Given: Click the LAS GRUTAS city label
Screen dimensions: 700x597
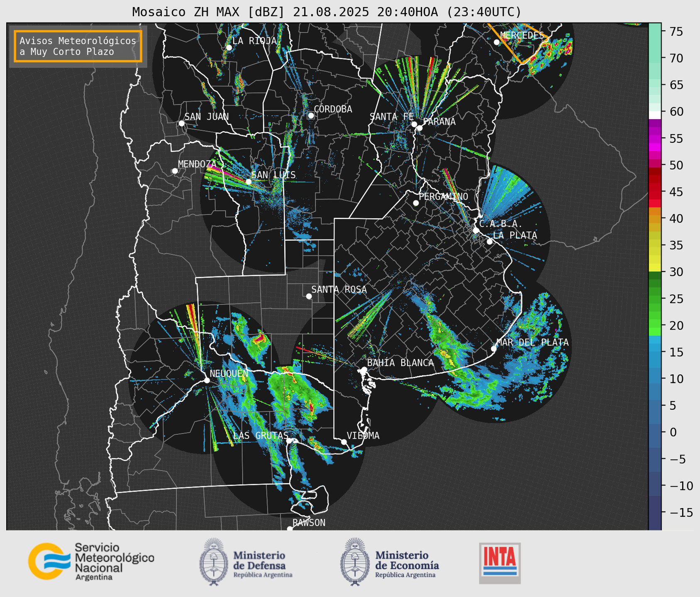Looking at the screenshot, I should coord(261,436).
